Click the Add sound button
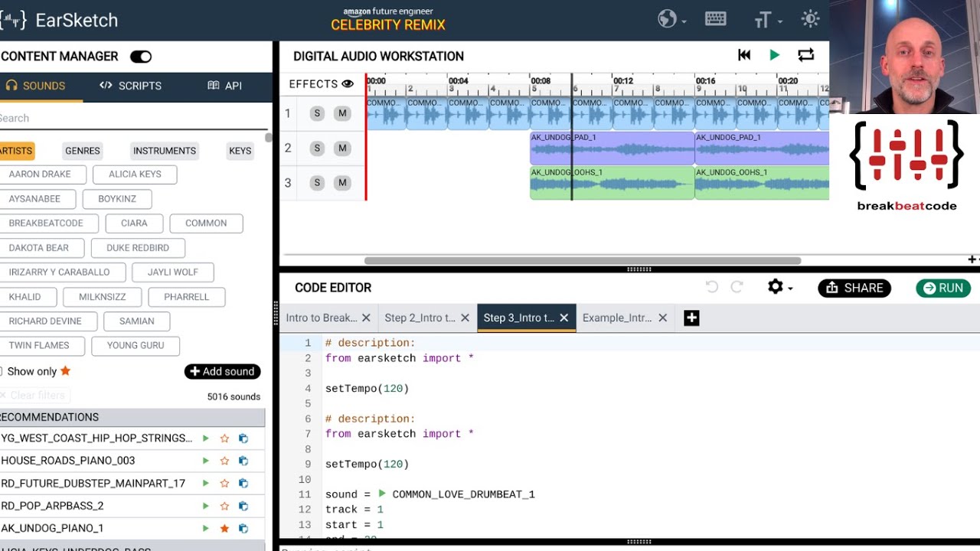This screenshot has height=551, width=980. (x=222, y=371)
